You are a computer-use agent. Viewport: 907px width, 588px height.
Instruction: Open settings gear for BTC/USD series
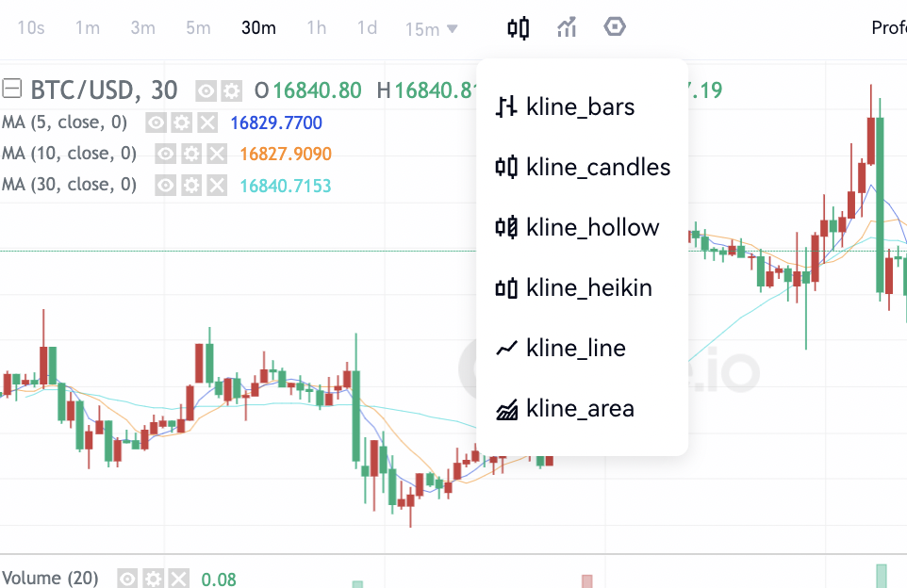[230, 90]
